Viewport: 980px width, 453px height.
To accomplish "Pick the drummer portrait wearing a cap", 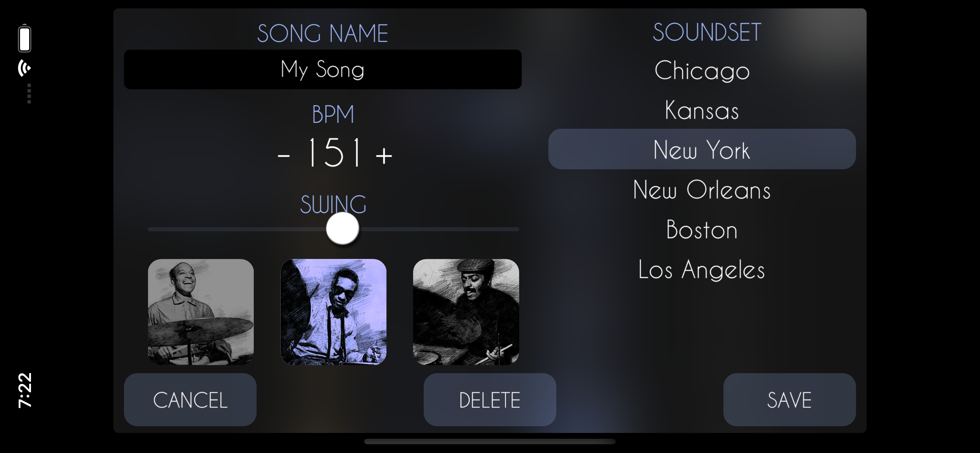I will [466, 312].
